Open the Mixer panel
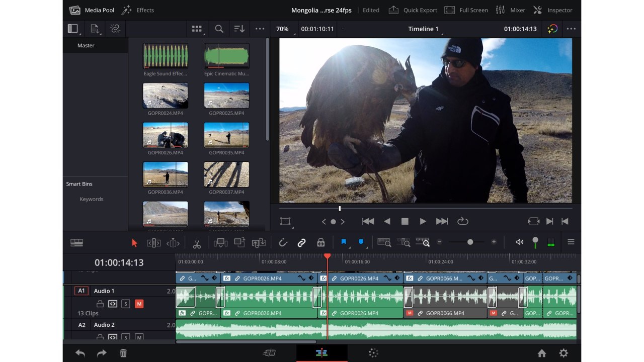Screen dimensions: 644x362 pos(510,10)
